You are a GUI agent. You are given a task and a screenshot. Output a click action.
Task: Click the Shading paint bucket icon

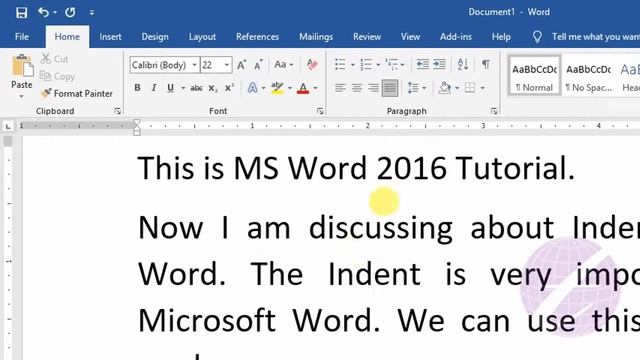click(x=445, y=88)
